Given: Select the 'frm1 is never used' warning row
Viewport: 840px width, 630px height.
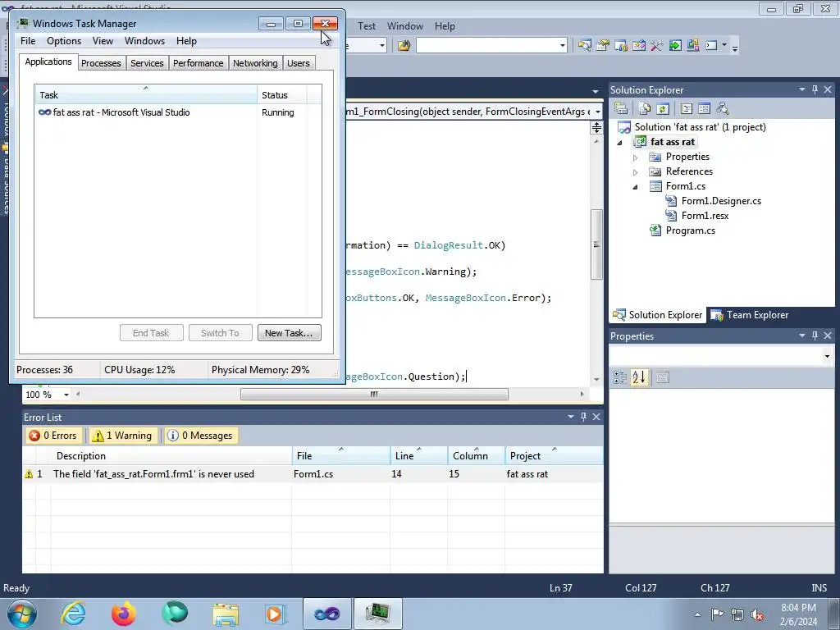Looking at the screenshot, I should pos(313,474).
